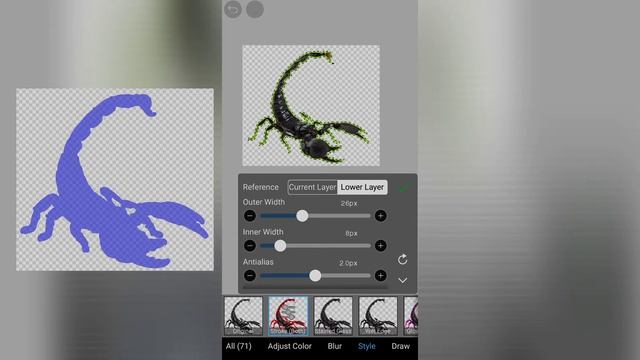Decrease Inner Width with minus button
The height and width of the screenshot is (360, 640).
pyautogui.click(x=250, y=245)
